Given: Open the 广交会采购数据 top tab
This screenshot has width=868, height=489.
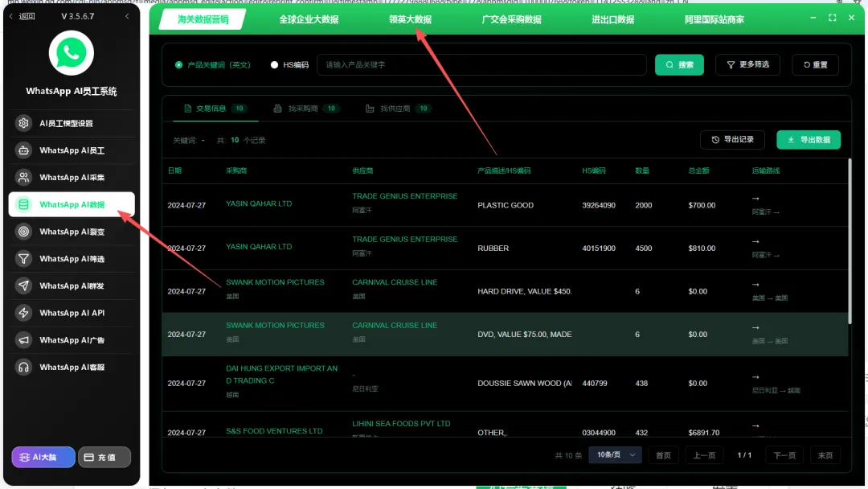Looking at the screenshot, I should pyautogui.click(x=511, y=19).
